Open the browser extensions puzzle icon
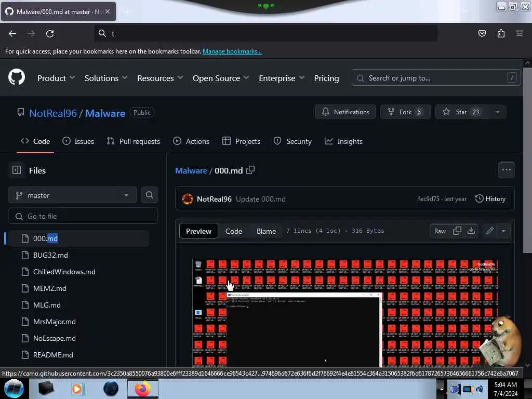This screenshot has width=532, height=399. coord(501,33)
